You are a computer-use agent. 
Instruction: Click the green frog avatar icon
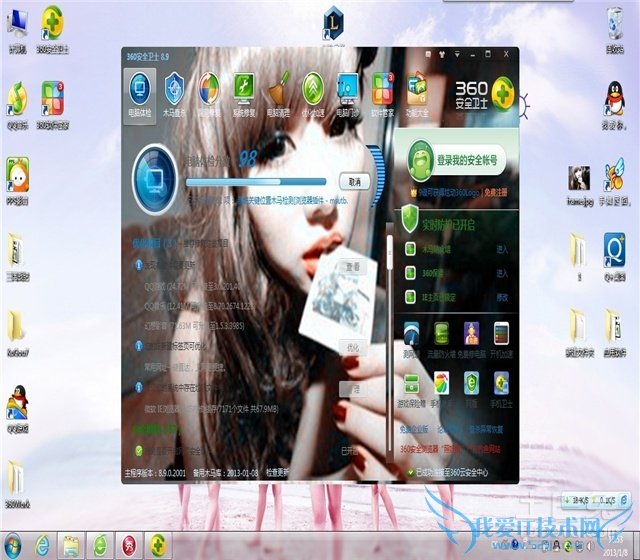420,160
